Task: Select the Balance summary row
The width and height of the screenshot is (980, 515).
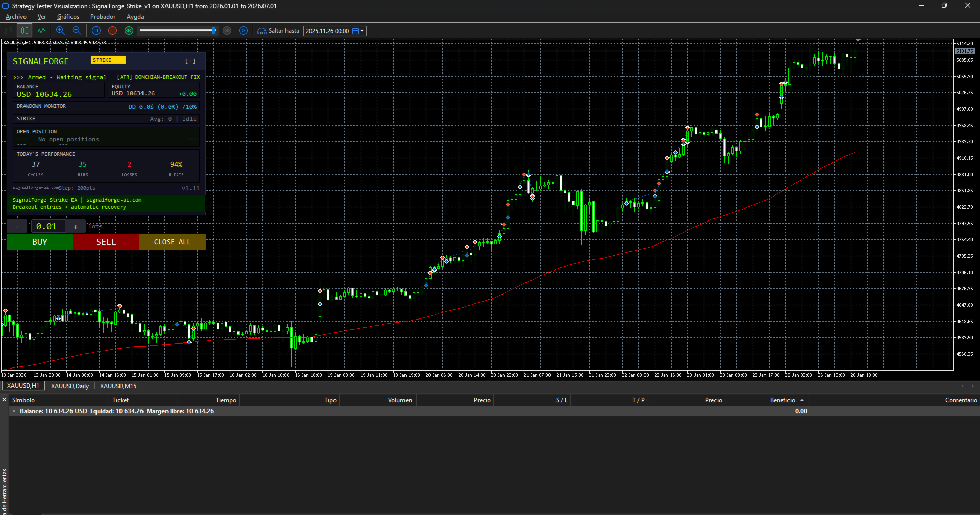Action: tap(494, 411)
